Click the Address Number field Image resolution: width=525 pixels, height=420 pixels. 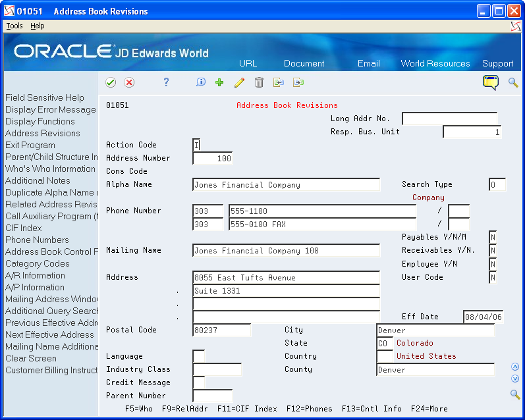tap(213, 158)
